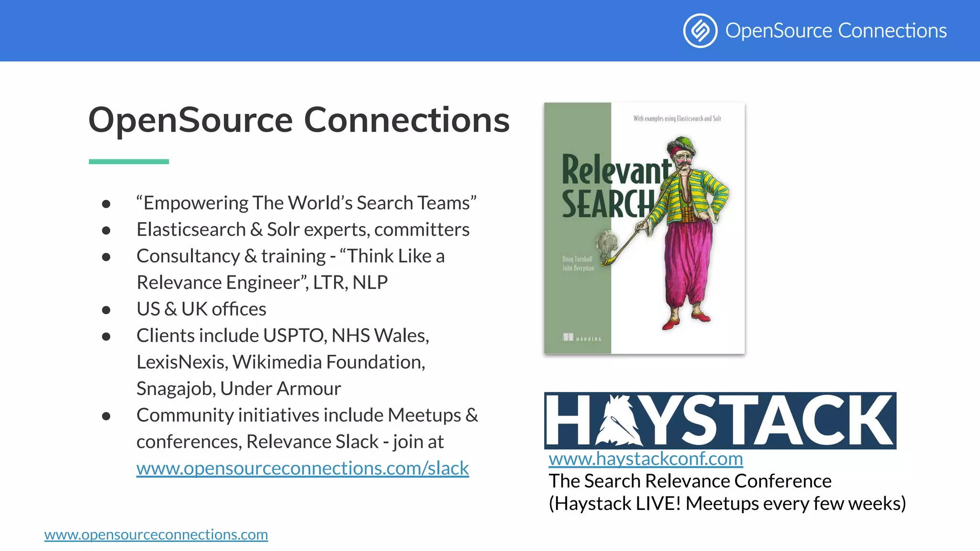
Task: Select the line Elasticsearch & Solr experts, committers
Action: click(x=303, y=230)
